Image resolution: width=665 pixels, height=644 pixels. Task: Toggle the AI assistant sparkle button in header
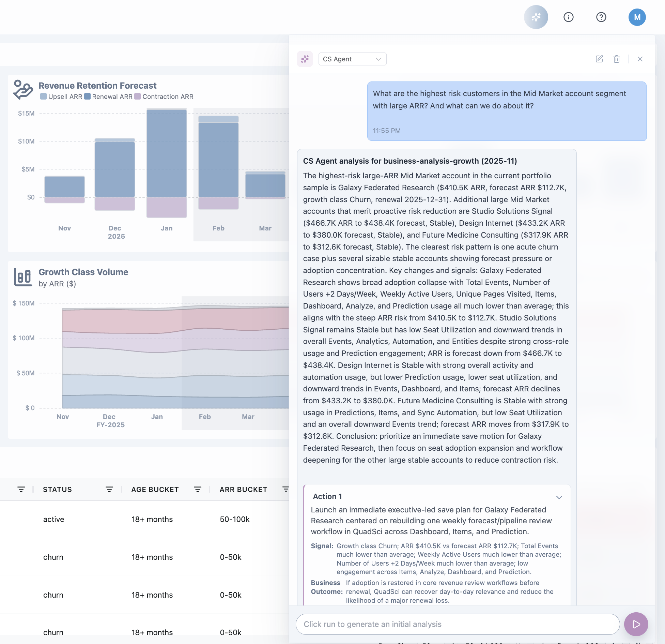point(536,17)
